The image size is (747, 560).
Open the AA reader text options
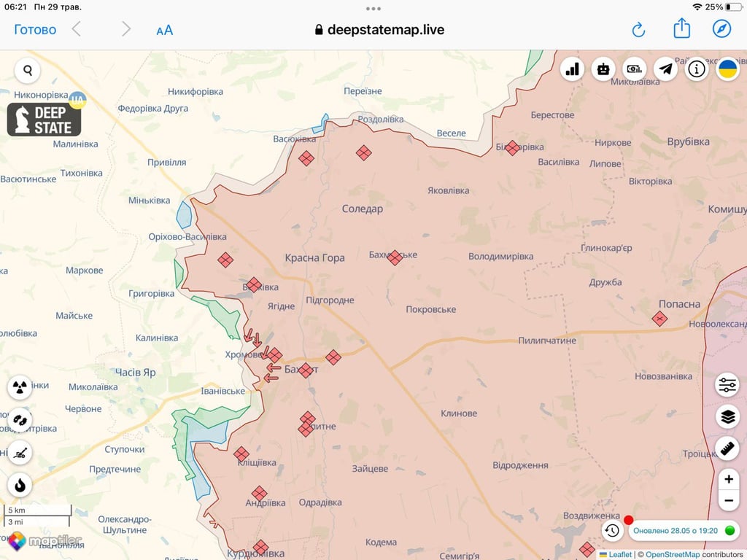tap(164, 31)
